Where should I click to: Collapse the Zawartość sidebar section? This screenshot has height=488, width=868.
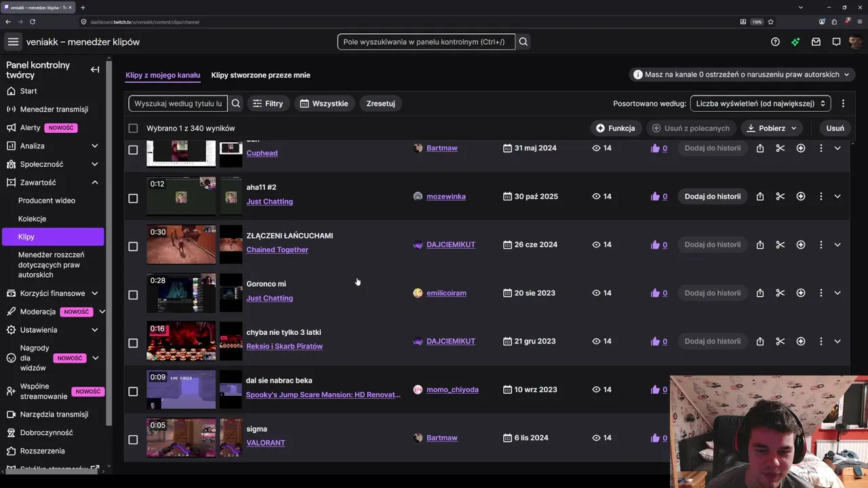(95, 182)
